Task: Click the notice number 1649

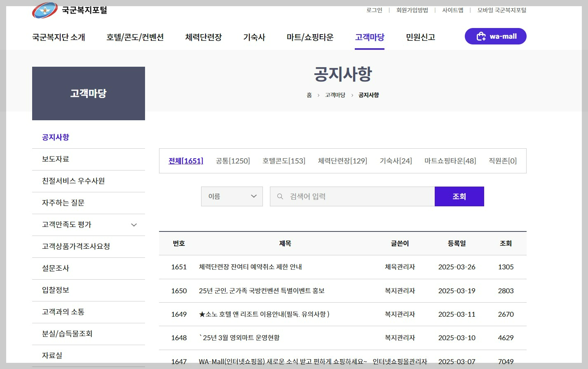Action: point(179,314)
